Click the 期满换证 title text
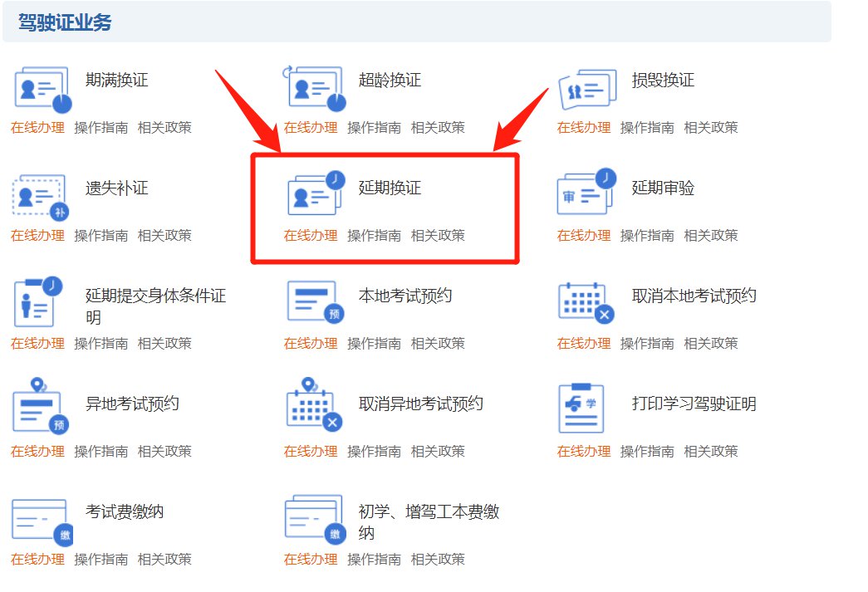Screen dimensions: 868x592 (117, 81)
